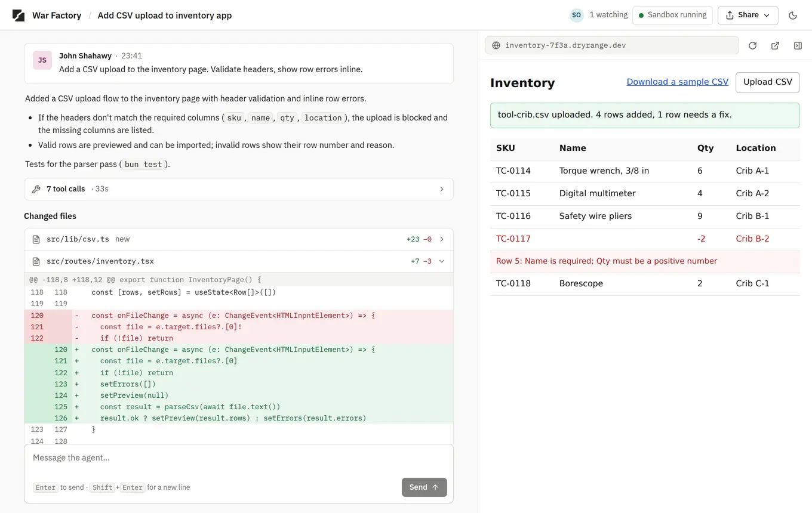Select the Digital multimeter cell
The height and width of the screenshot is (513, 812).
tap(597, 193)
